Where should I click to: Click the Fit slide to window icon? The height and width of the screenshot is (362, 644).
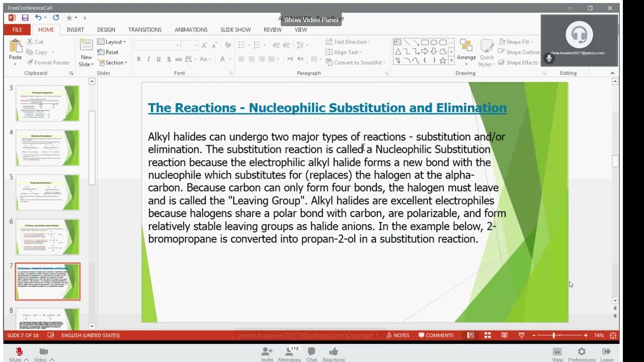[613, 335]
